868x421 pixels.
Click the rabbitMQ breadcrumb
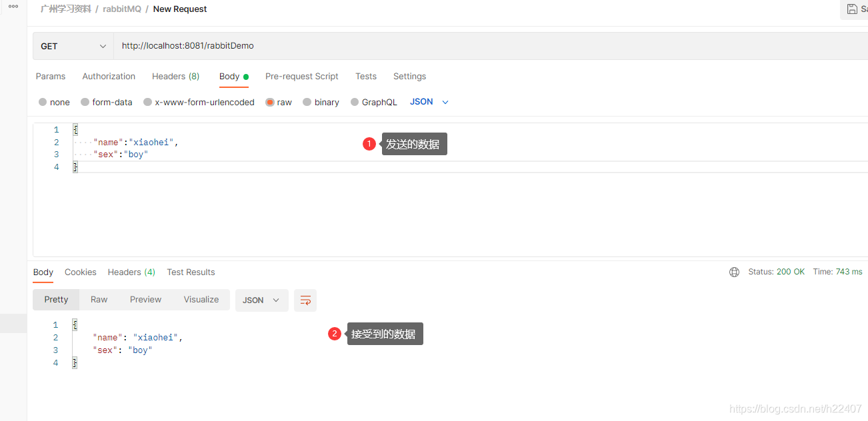(122, 9)
